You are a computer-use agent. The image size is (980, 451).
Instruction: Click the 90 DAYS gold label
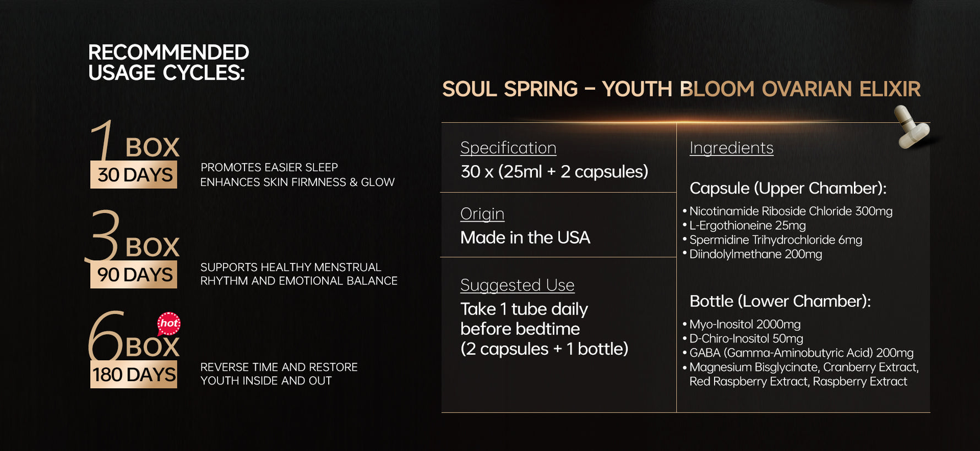pyautogui.click(x=134, y=274)
